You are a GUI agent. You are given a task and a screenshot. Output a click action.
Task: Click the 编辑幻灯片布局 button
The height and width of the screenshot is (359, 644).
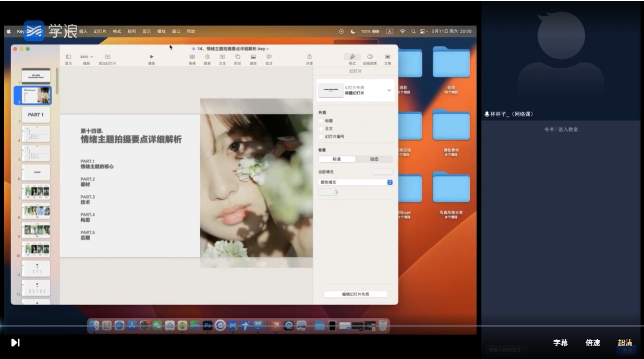pos(355,294)
